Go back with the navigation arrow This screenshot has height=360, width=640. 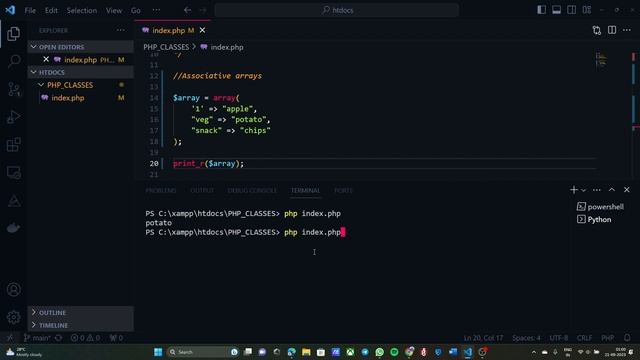pyautogui.click(x=187, y=10)
